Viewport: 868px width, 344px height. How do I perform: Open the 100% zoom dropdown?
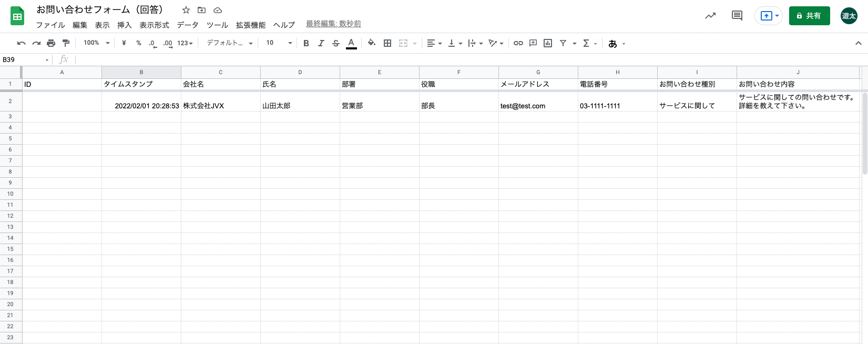(97, 43)
